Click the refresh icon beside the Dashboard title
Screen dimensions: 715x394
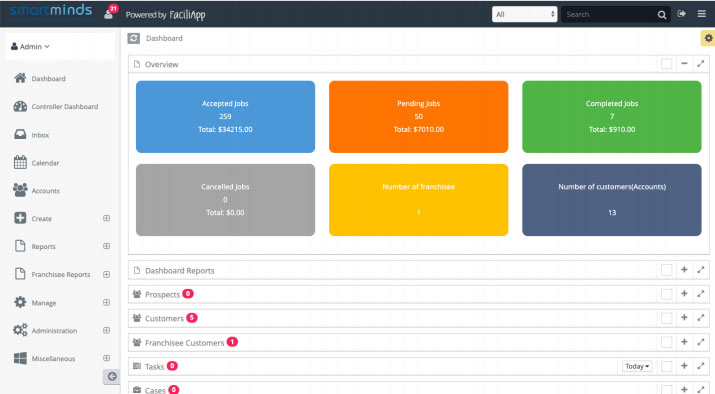(x=134, y=38)
